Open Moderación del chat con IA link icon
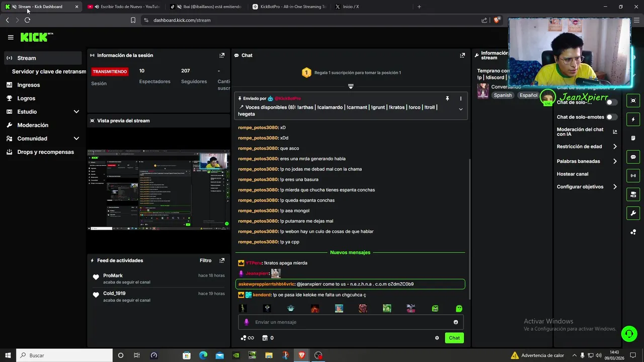The image size is (644, 362). (615, 132)
